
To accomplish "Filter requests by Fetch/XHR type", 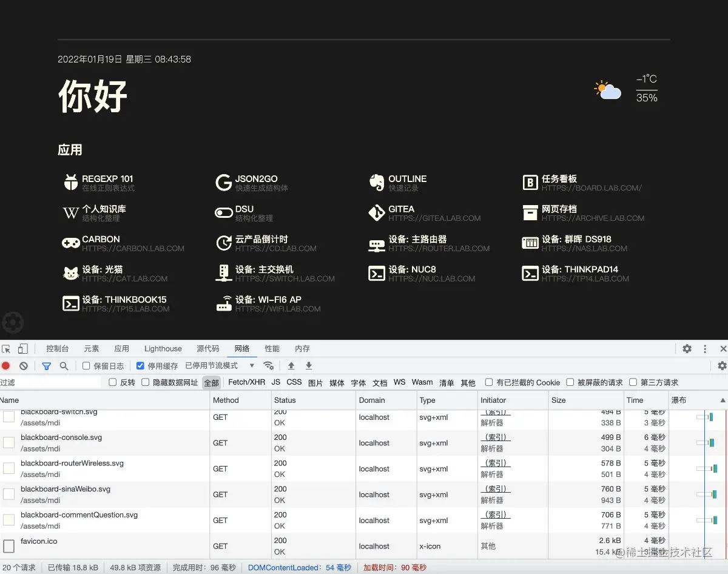I will tap(246, 382).
